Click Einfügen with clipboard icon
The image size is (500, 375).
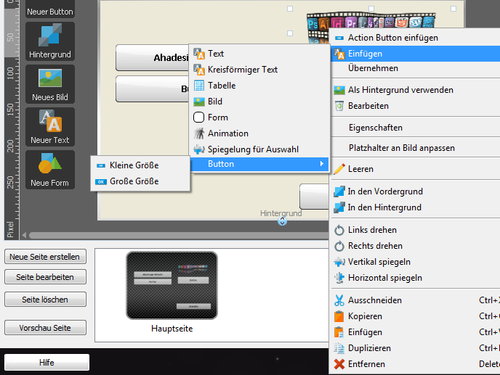point(415,332)
